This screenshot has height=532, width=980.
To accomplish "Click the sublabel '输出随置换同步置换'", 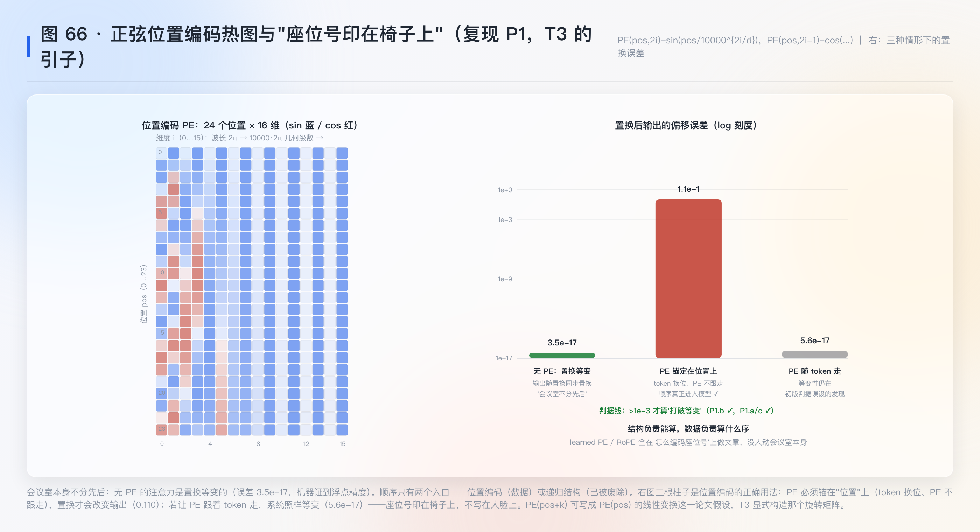I will click(562, 383).
